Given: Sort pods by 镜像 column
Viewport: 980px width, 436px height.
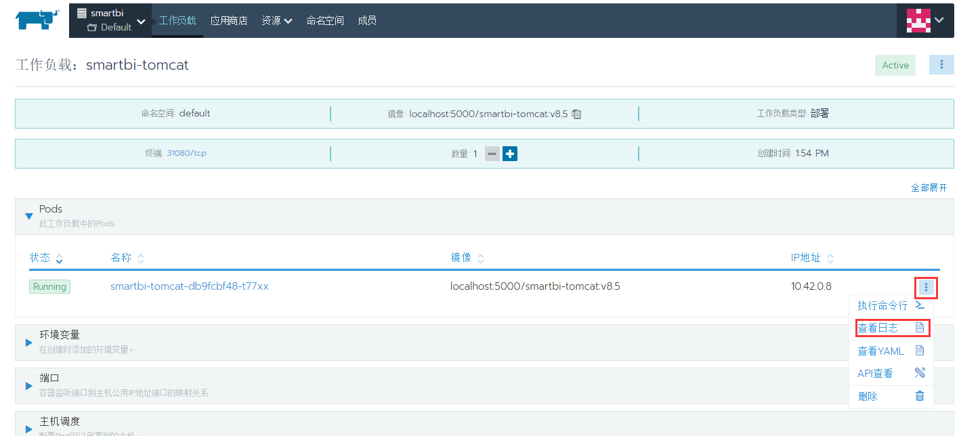Looking at the screenshot, I should pos(467,258).
